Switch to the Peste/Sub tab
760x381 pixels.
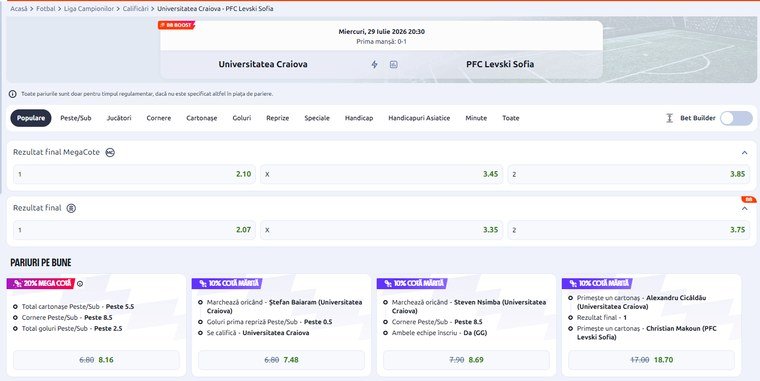pyautogui.click(x=76, y=118)
